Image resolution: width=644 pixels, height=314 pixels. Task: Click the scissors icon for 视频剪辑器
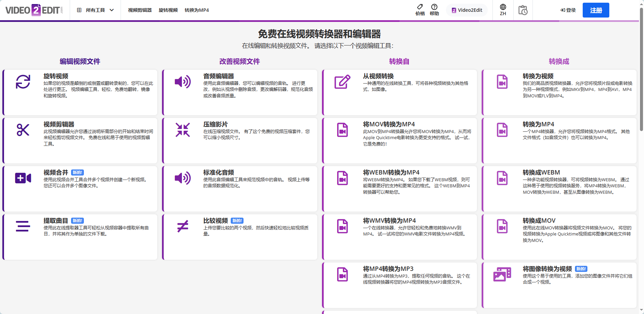[x=22, y=130]
